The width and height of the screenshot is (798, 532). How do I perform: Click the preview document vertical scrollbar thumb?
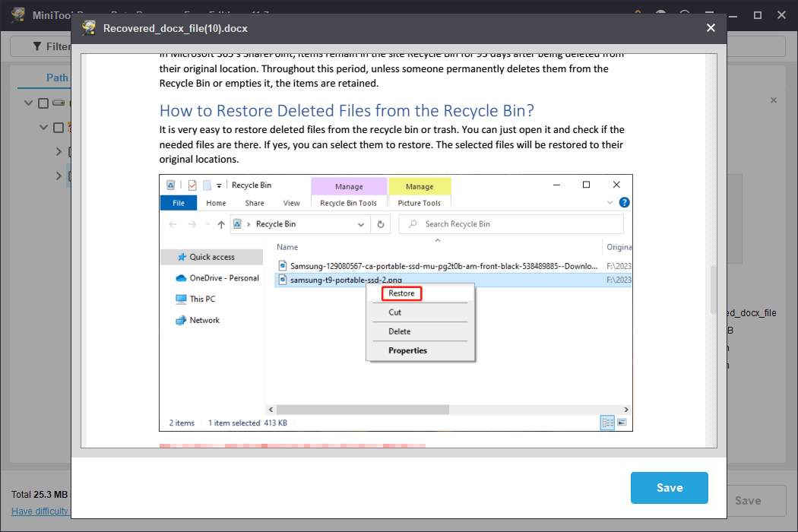(712, 289)
